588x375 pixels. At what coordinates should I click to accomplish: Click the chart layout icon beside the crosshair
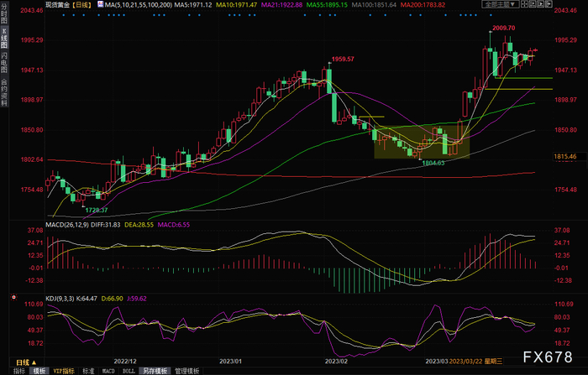(x=533, y=4)
